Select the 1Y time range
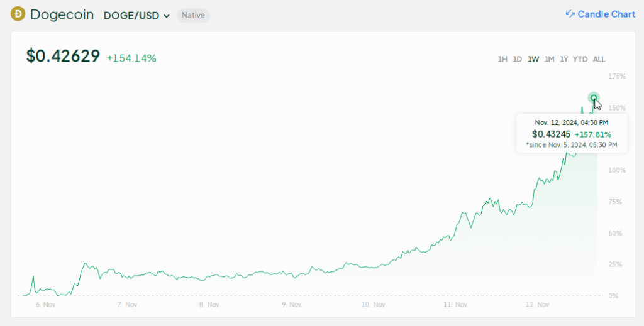Viewport: 644px width, 326px height. click(x=564, y=59)
